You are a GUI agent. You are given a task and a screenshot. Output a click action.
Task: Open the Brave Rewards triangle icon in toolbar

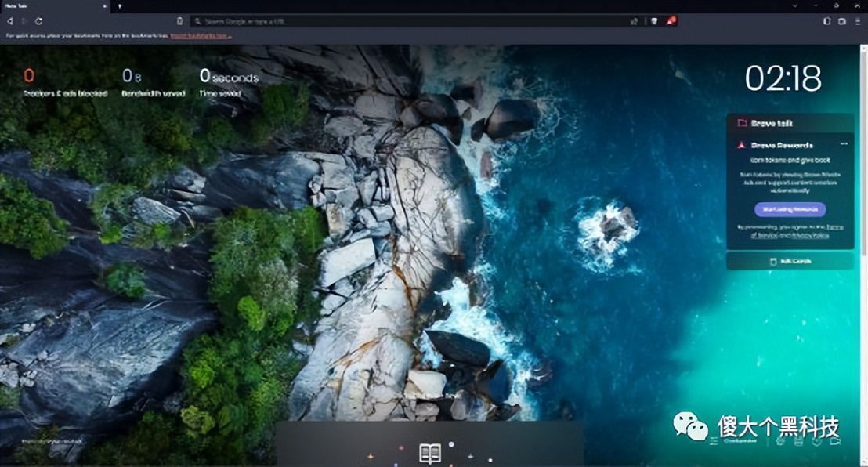(671, 21)
